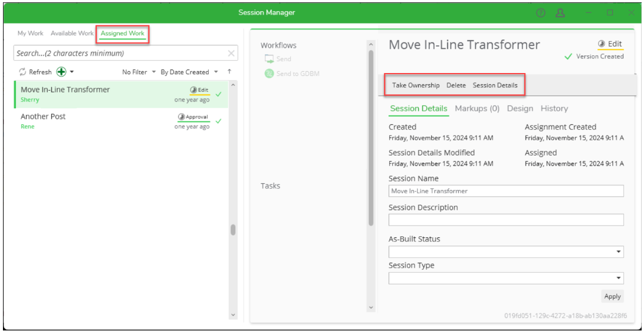Click the green checkmark on Move In-Line Transformer row
The height and width of the screenshot is (334, 644).
(x=218, y=94)
